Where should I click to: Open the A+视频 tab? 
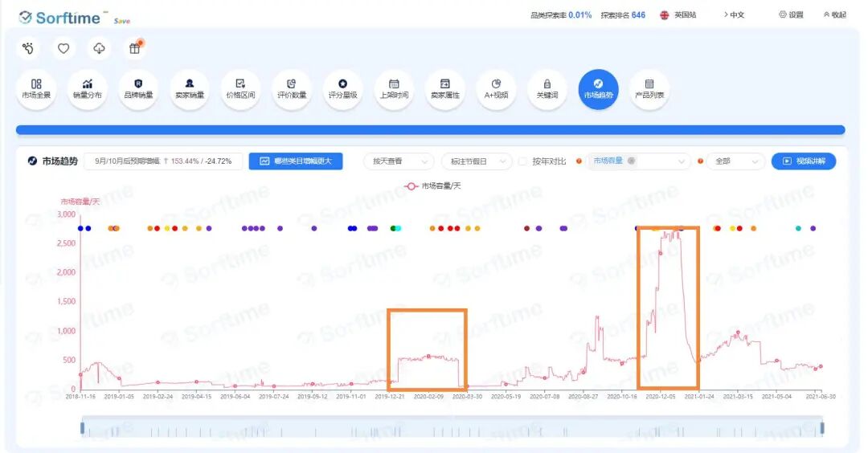pyautogui.click(x=496, y=89)
